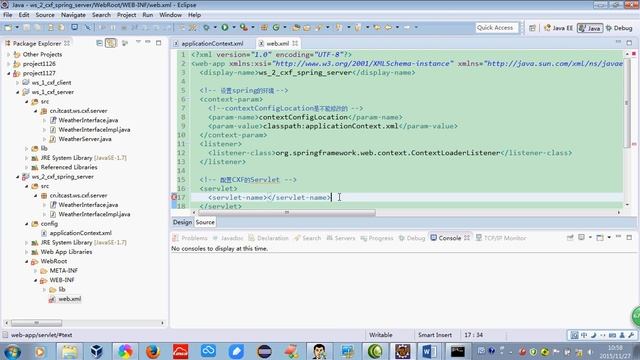Click the editor horizontal scrollbar
Screen dimensions: 640x360
pyautogui.click(x=287, y=213)
